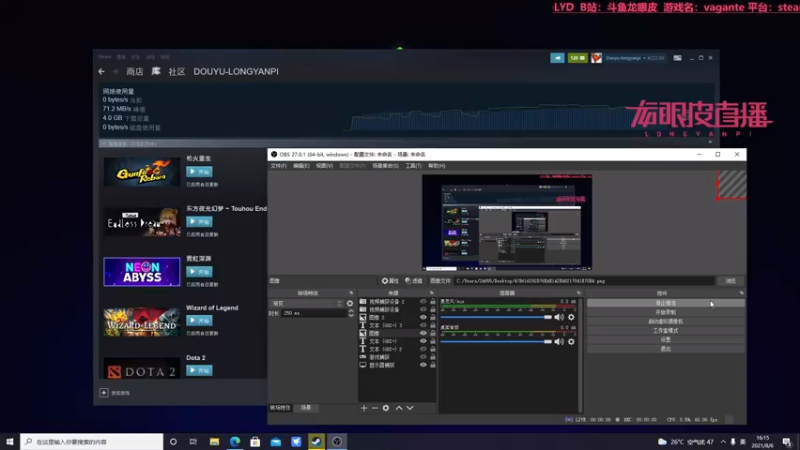Mute the second mixer channel speaker icon
Image resolution: width=800 pixels, height=450 pixels.
point(559,341)
